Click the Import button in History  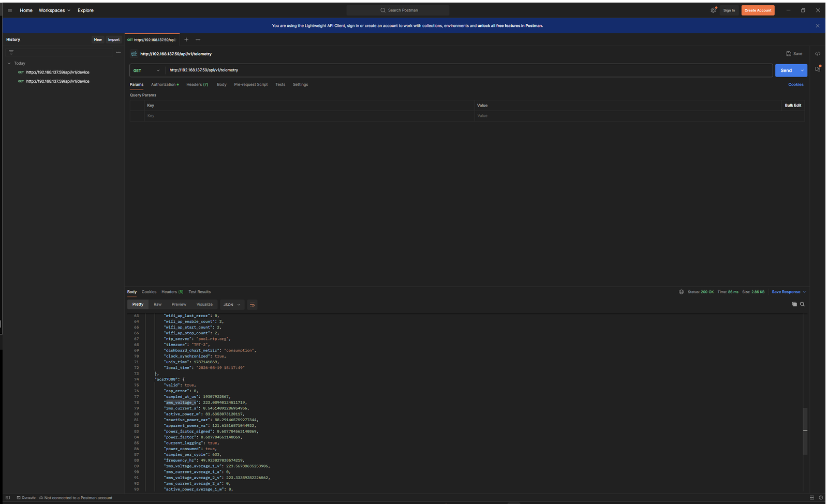[x=114, y=39]
